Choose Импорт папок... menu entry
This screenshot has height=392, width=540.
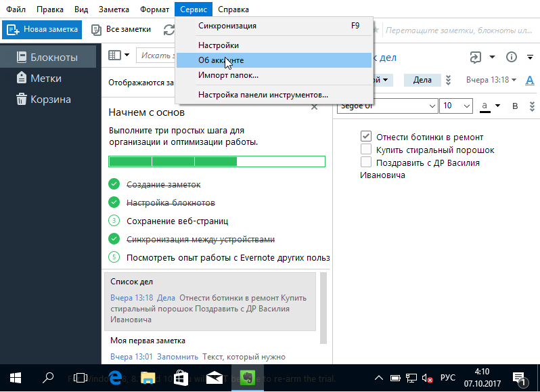(x=274, y=74)
